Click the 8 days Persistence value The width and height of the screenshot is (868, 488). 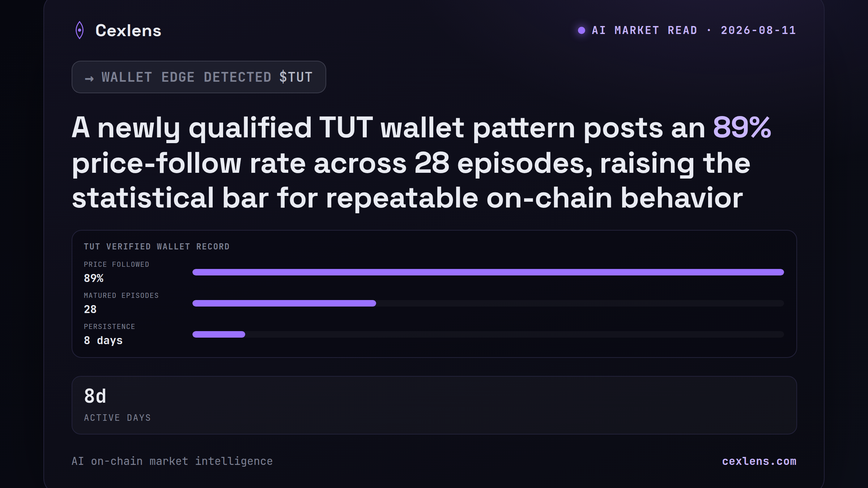(x=103, y=341)
